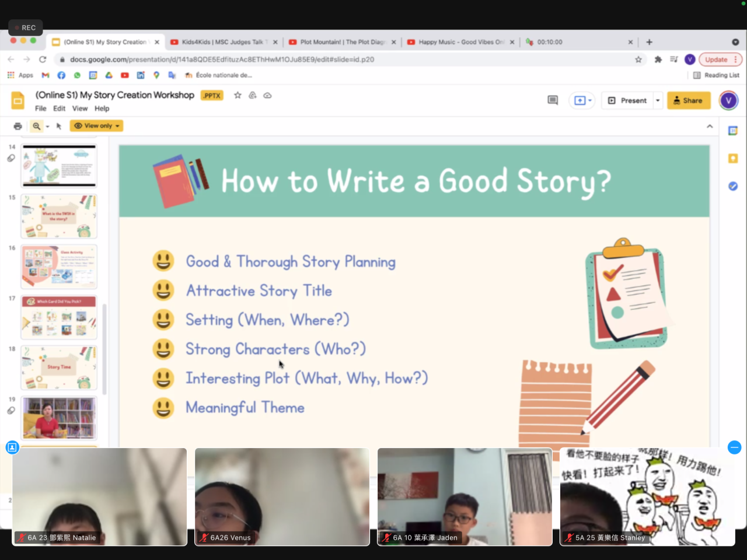Open the Google Keep side panel icon
This screenshot has width=747, height=560.
[x=733, y=159]
